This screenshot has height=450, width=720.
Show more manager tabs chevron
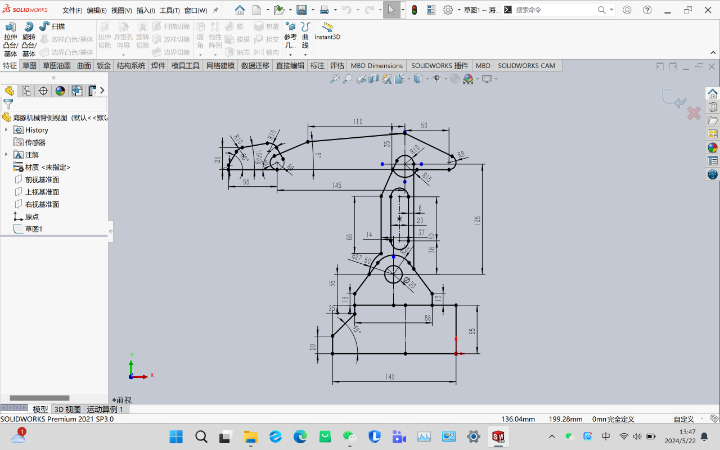[x=102, y=90]
